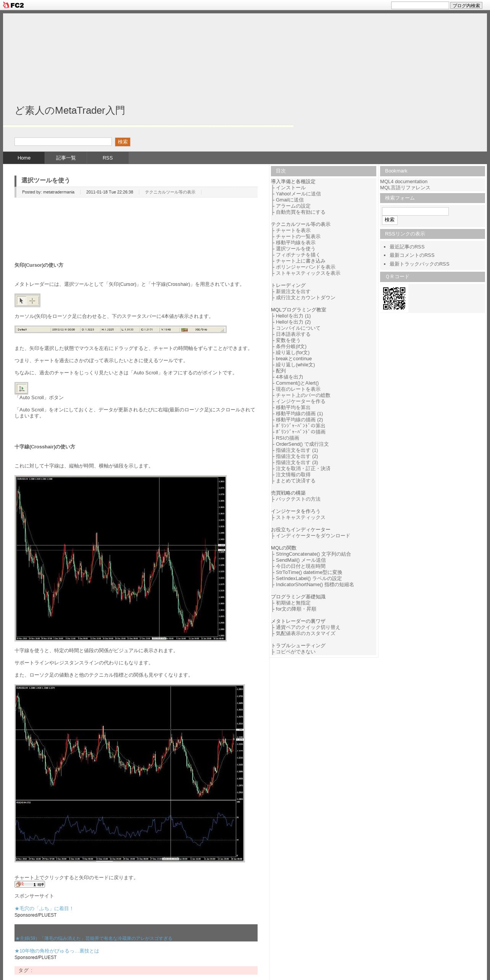Click sponsored link ★10年物の角栓がぴゅるっ
Image resolution: width=490 pixels, height=980 pixels.
point(57,951)
